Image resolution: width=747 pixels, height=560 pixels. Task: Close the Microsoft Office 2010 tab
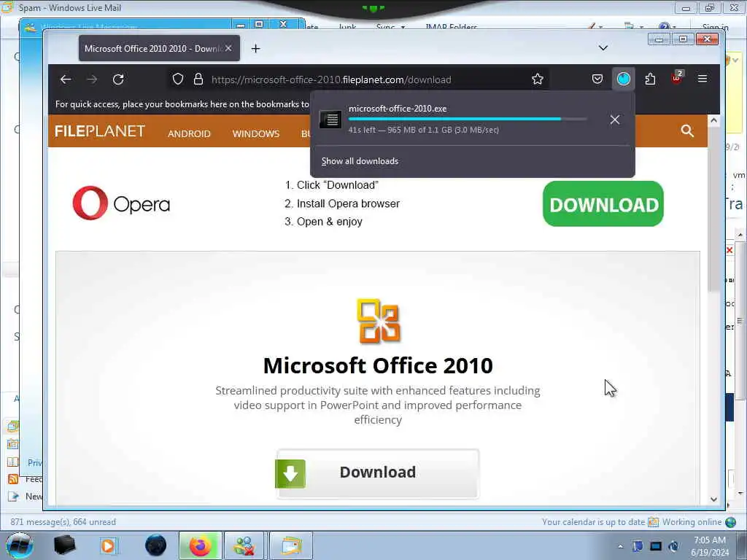(x=228, y=48)
